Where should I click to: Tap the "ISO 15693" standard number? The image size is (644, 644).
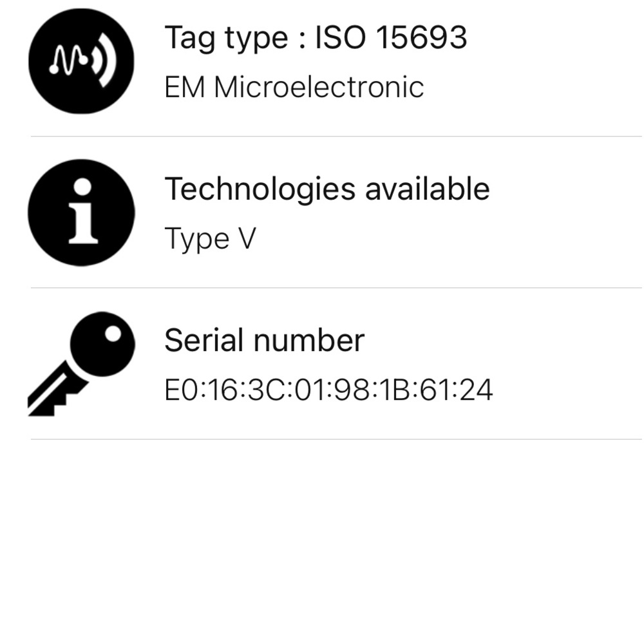391,37
